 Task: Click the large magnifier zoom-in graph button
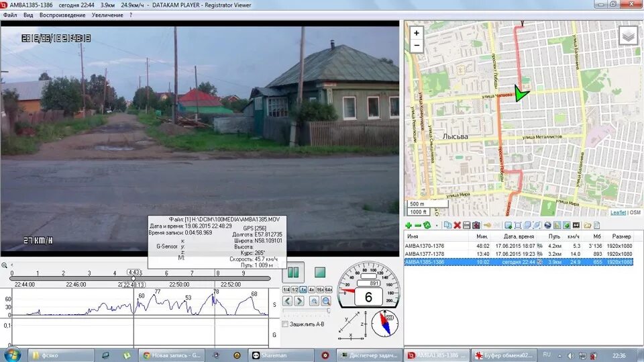coord(326,301)
